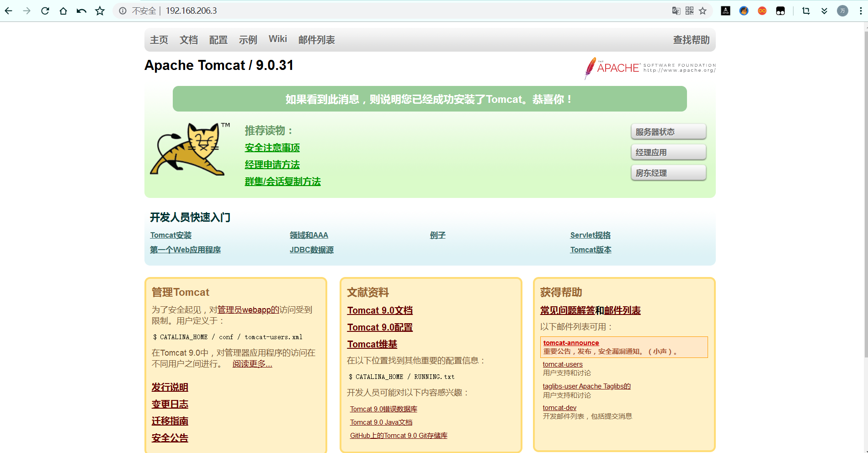Expand the hidden extensions double chevron
This screenshot has width=868, height=453.
(824, 11)
